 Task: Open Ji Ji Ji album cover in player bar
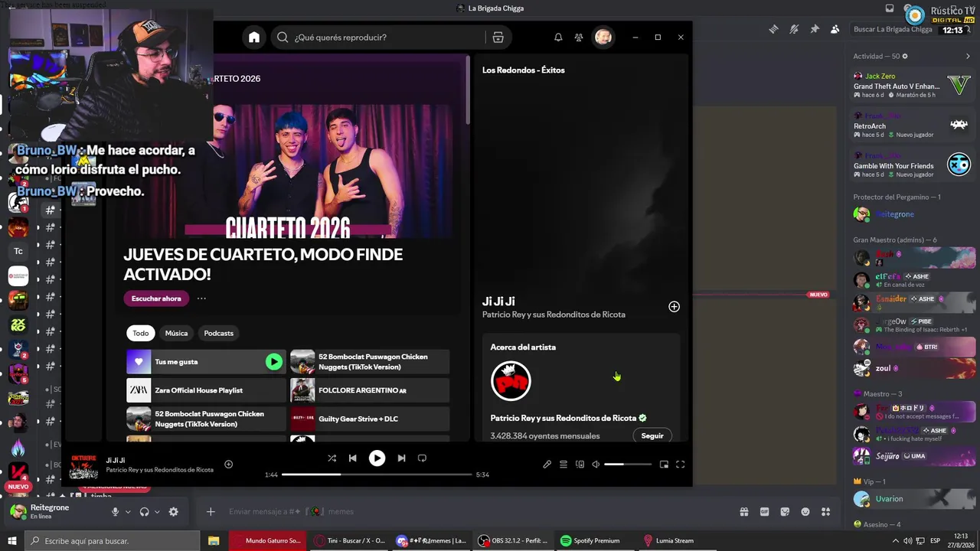pos(83,466)
